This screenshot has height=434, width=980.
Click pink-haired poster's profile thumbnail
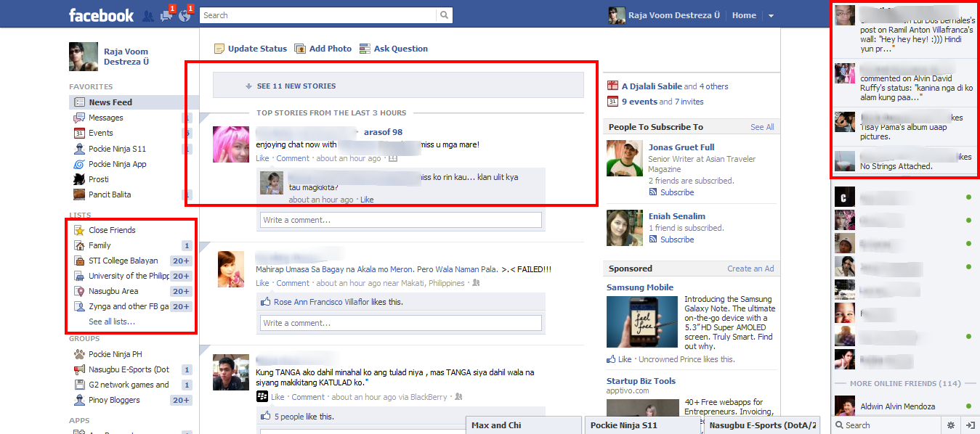tap(232, 144)
